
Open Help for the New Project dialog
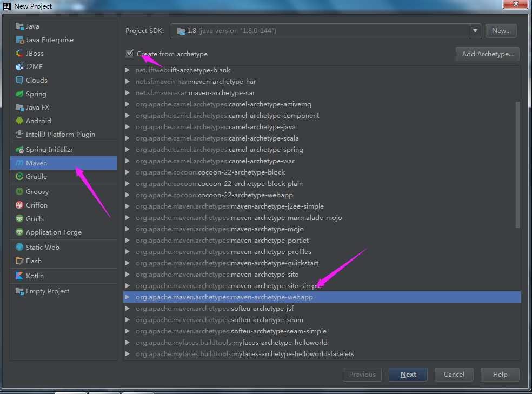pos(500,375)
